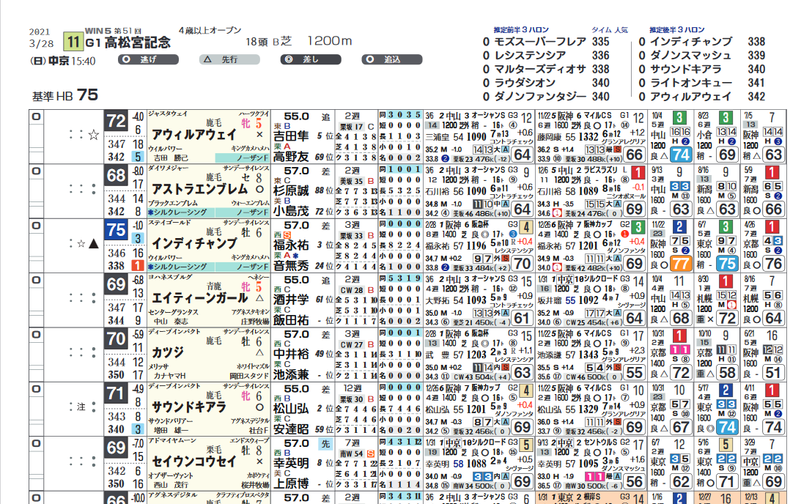Click the blue 74 figure in アウィルアウェイ row
This screenshot has width=812, height=504.
[681, 155]
